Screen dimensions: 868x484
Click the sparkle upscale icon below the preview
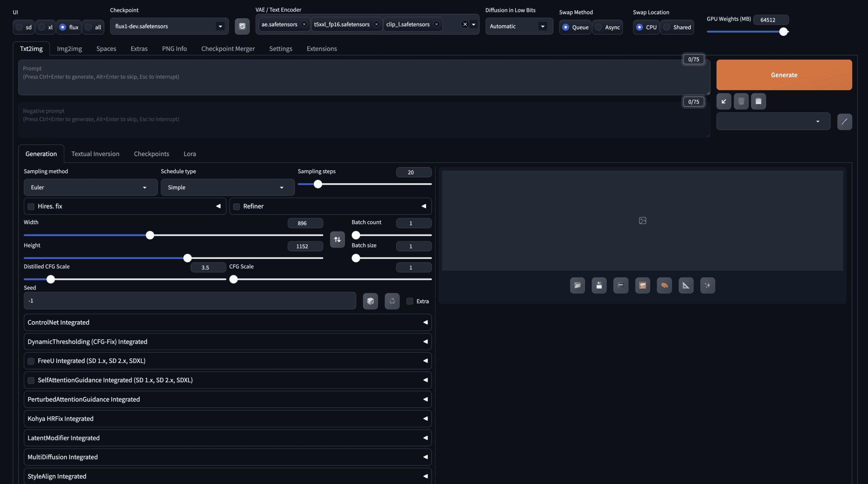click(708, 285)
